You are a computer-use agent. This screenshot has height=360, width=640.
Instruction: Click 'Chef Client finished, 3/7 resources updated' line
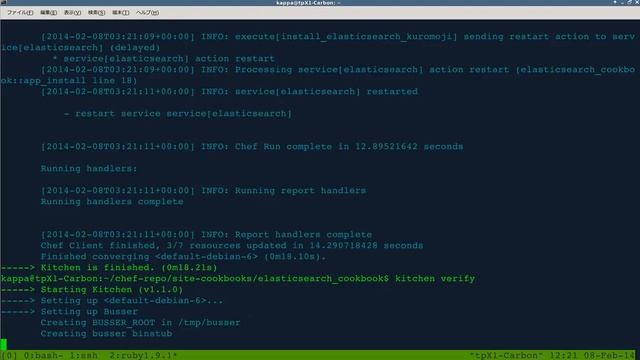tap(232, 246)
